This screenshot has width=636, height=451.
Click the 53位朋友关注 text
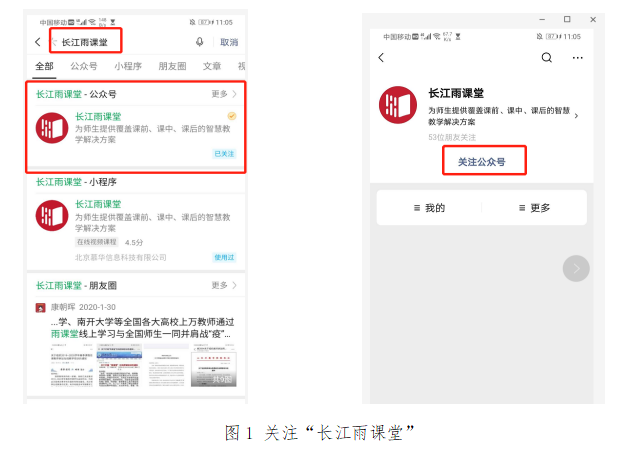click(x=452, y=137)
